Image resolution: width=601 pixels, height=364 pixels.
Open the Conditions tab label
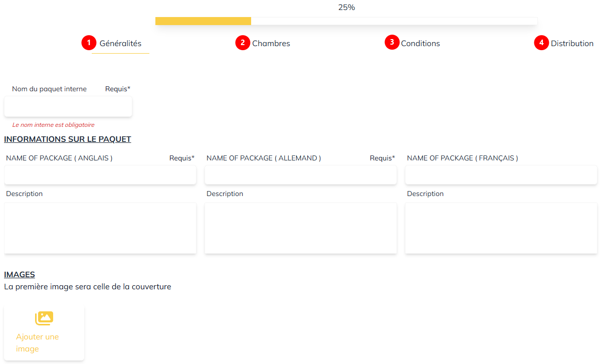pos(420,44)
